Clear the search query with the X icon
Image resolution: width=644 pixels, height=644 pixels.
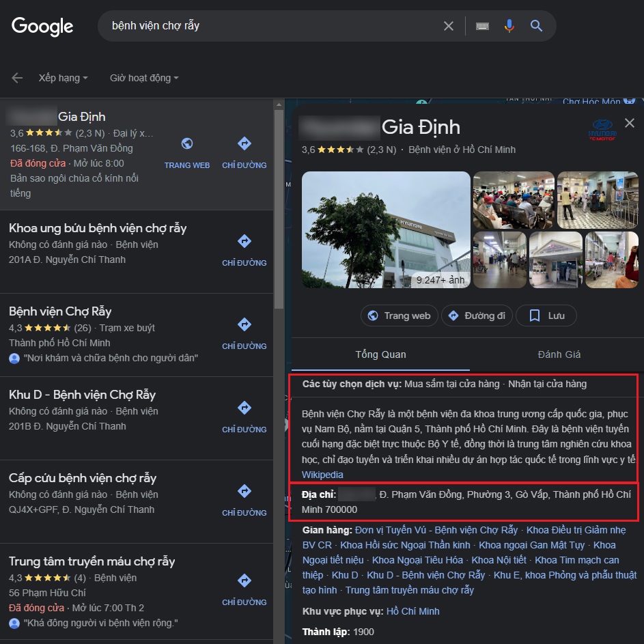(449, 26)
